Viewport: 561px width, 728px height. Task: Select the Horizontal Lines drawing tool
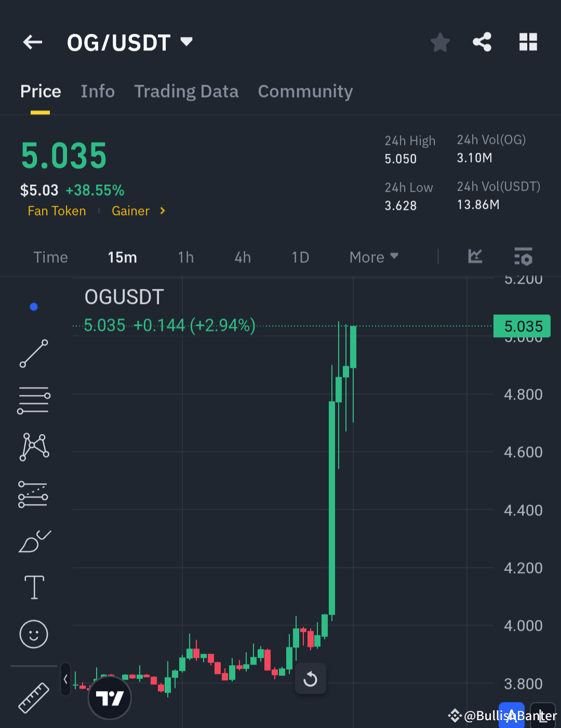click(x=33, y=400)
